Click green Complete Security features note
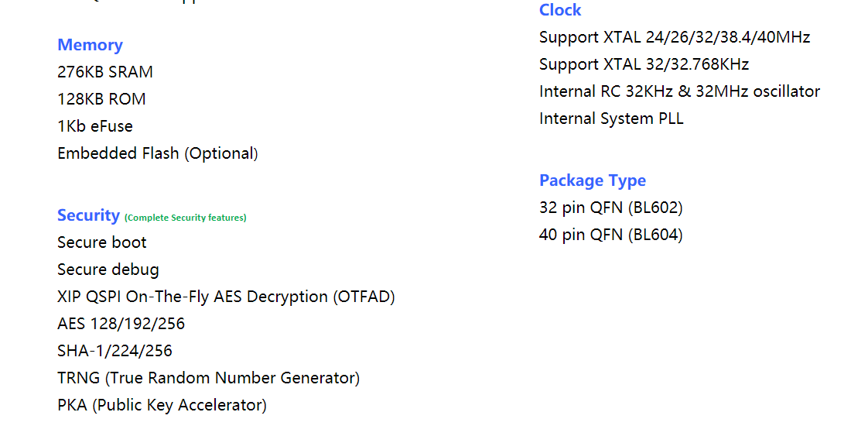The width and height of the screenshot is (868, 443). coord(186,218)
